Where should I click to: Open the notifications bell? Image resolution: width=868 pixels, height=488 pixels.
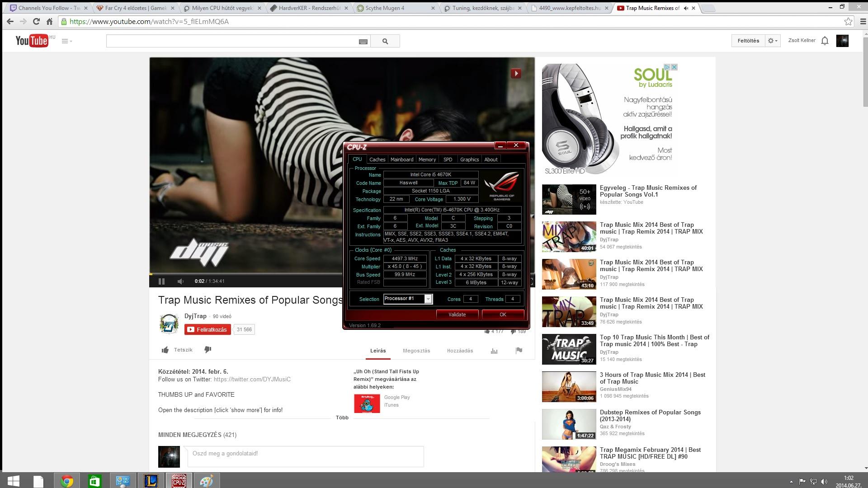pos(825,41)
